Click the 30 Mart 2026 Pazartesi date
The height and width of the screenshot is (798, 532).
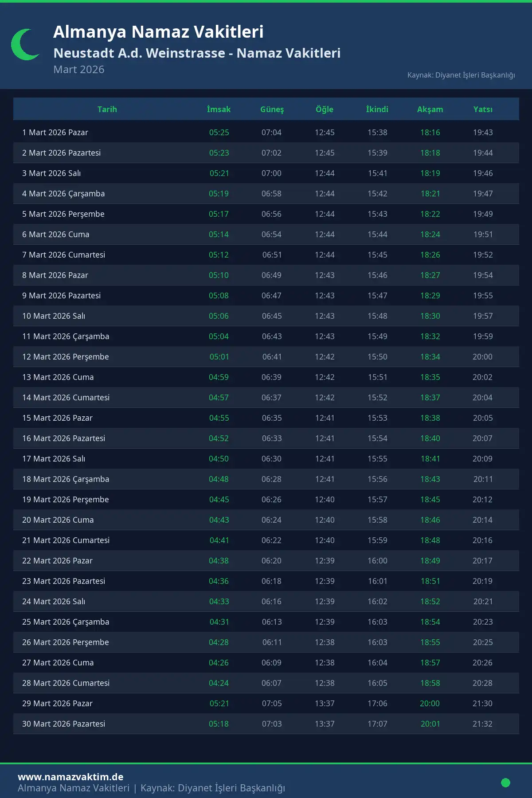click(64, 724)
